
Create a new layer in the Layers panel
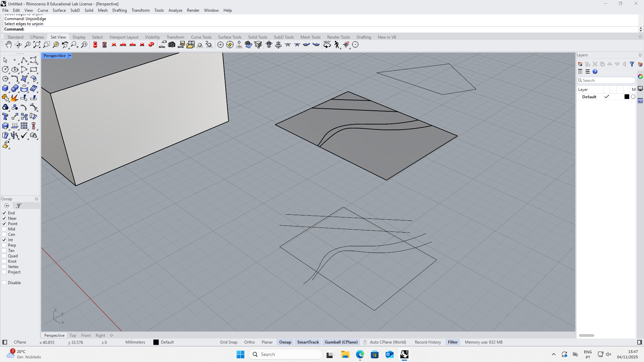click(580, 64)
